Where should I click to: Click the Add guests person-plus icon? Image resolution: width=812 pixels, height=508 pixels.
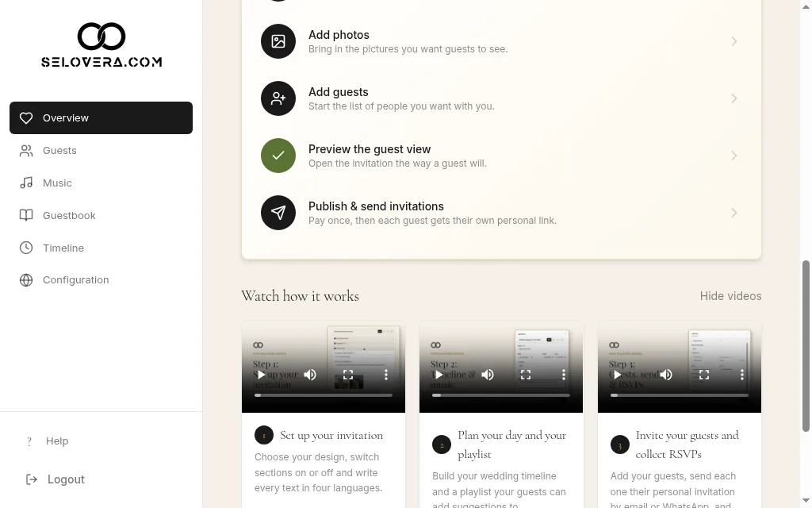coord(278,98)
